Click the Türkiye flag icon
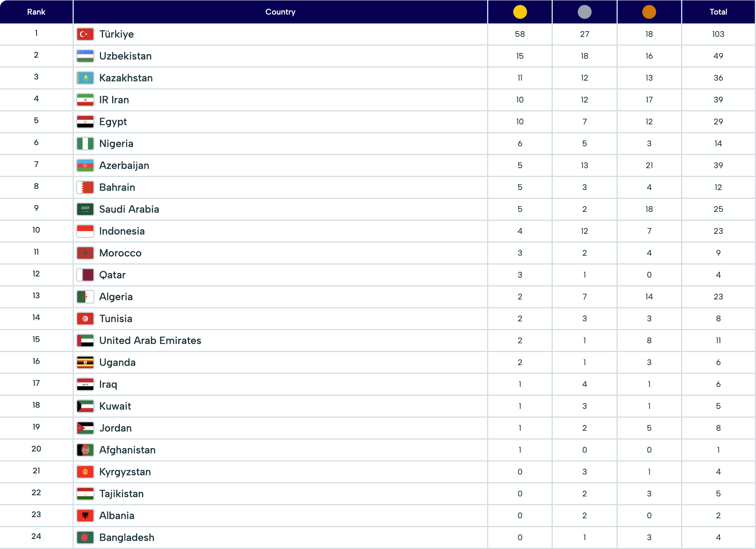This screenshot has width=756, height=549. [85, 34]
